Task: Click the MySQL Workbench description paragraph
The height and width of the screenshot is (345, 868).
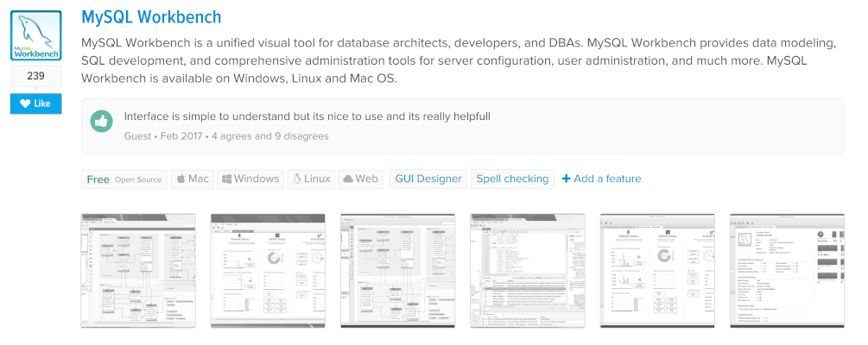Action: point(459,60)
